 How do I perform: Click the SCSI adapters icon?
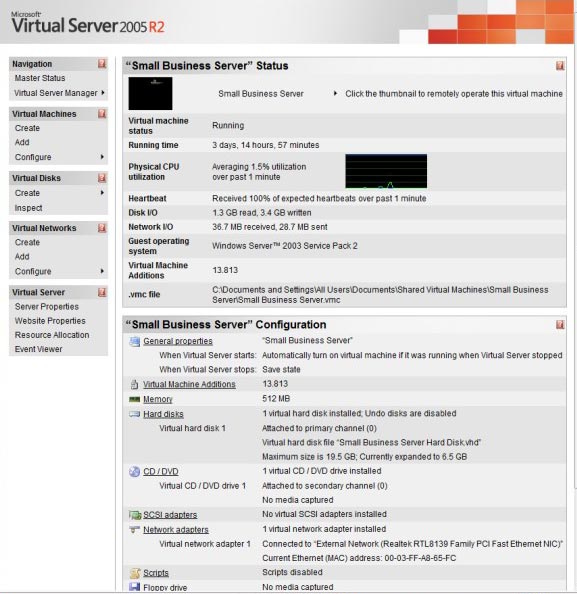tap(135, 515)
